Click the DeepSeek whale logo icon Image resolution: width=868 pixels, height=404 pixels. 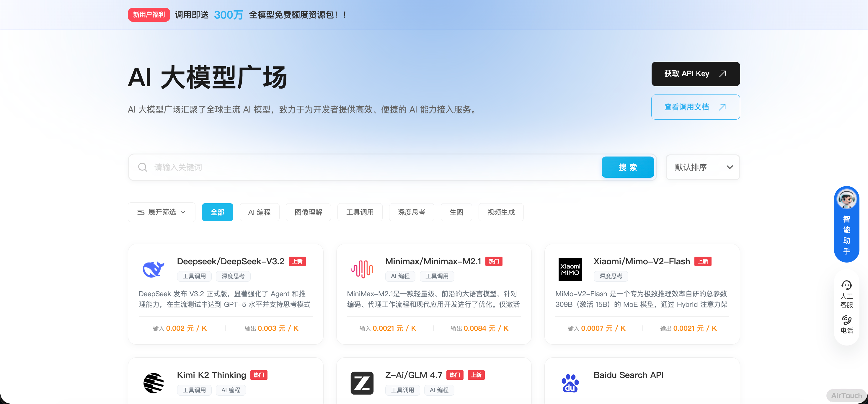pyautogui.click(x=153, y=269)
